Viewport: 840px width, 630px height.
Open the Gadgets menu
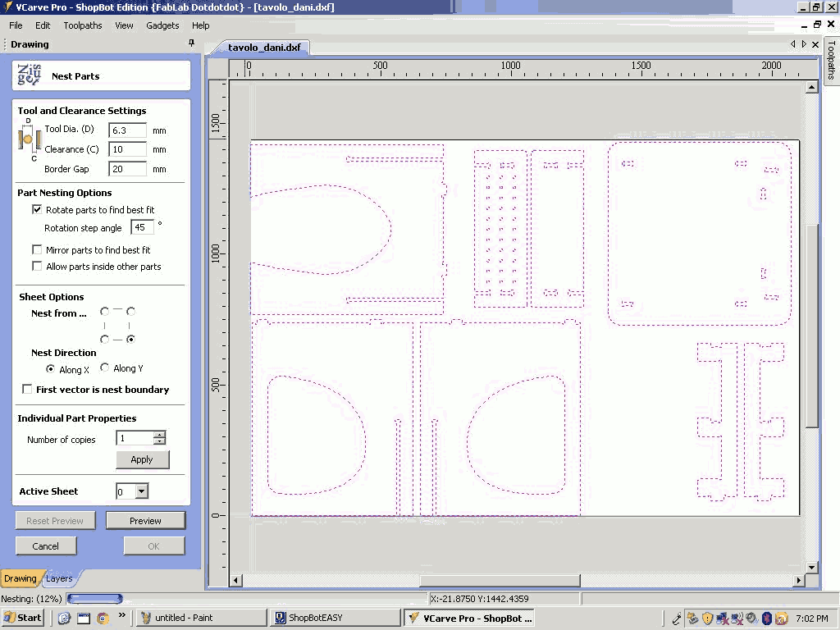tap(162, 25)
